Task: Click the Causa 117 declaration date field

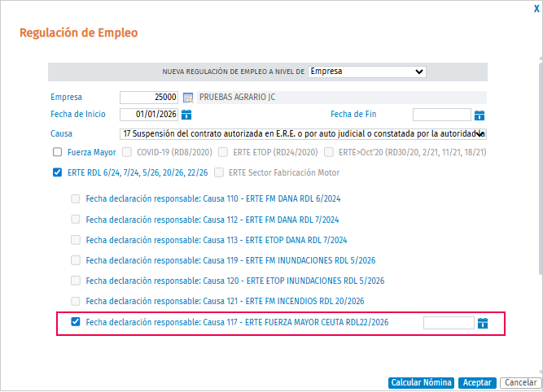Action: pos(449,323)
